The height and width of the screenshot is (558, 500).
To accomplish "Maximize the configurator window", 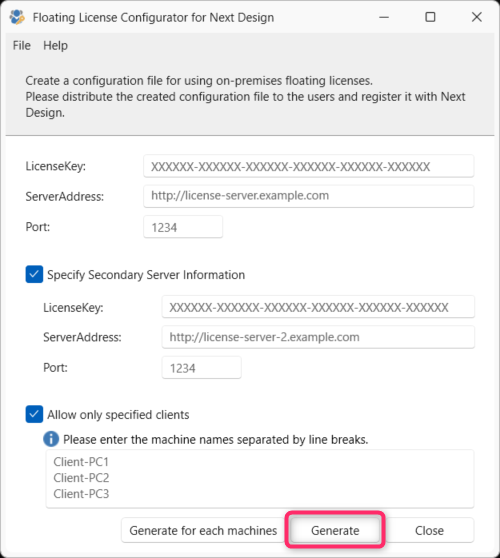I will point(430,17).
